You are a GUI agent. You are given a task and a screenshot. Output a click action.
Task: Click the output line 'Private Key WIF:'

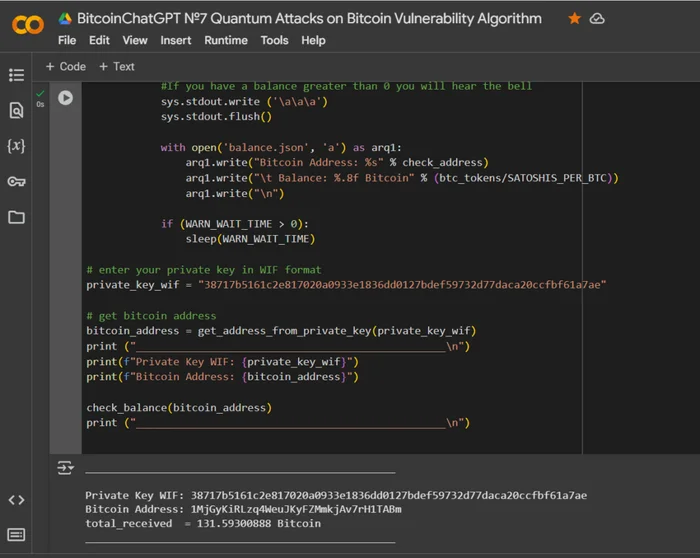(336, 496)
